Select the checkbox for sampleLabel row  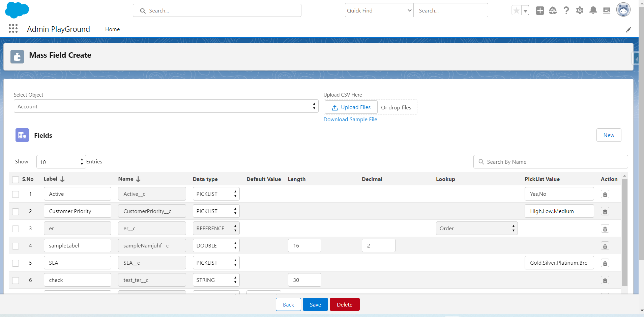click(x=16, y=246)
